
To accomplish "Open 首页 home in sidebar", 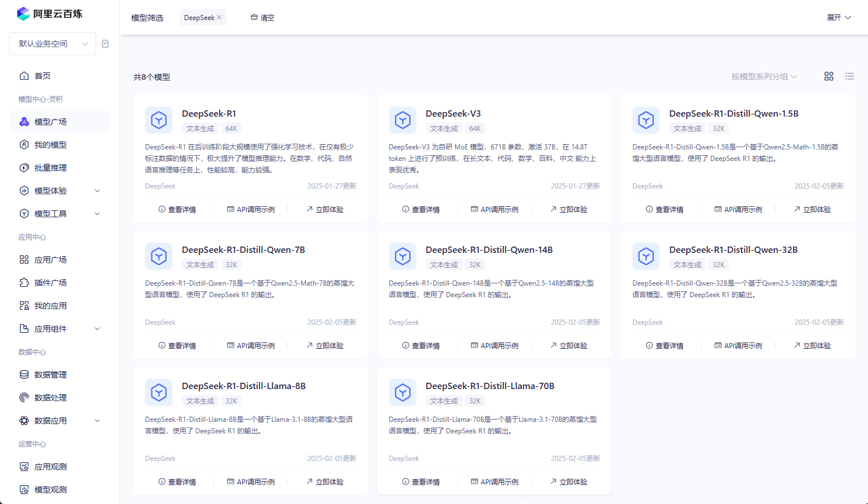I will tap(43, 76).
